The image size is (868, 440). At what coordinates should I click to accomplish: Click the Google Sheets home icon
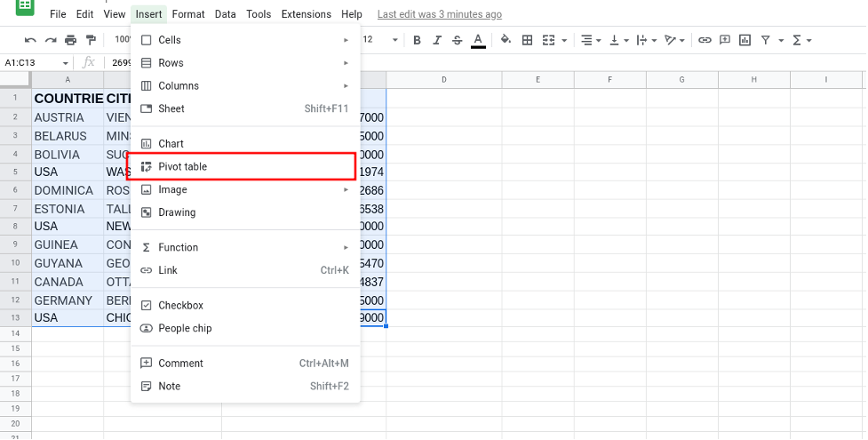click(25, 6)
